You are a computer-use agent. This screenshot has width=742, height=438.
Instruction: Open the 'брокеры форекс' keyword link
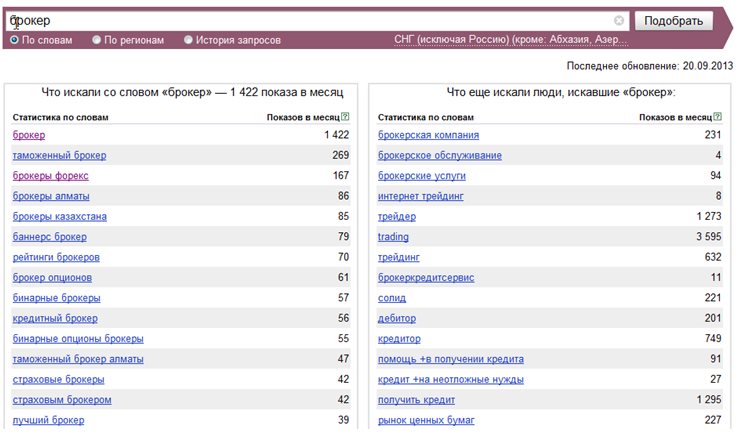coord(51,175)
